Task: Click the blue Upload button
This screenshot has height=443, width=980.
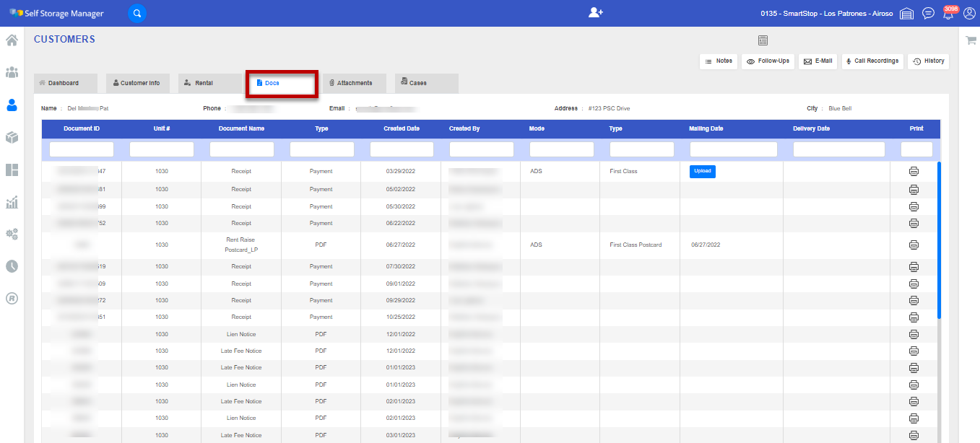Action: [703, 172]
